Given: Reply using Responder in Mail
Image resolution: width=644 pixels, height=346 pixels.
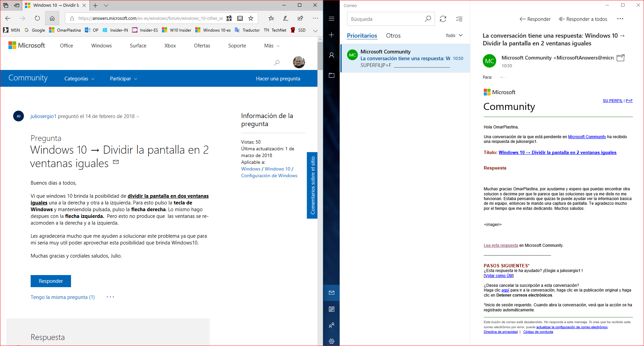Looking at the screenshot, I should pyautogui.click(x=535, y=19).
